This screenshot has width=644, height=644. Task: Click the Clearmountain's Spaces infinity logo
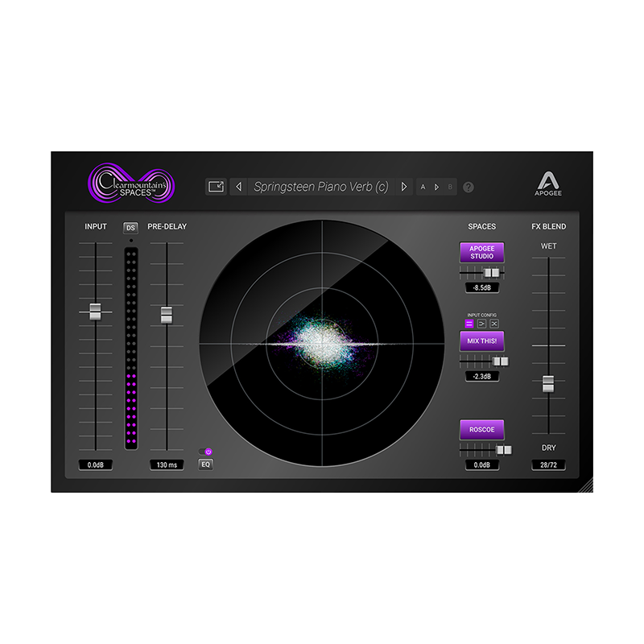click(x=133, y=181)
